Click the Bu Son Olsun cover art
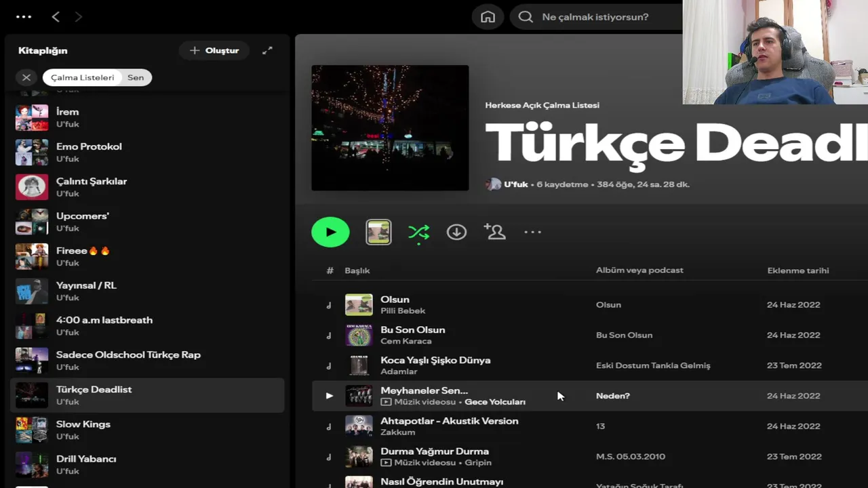 (x=359, y=335)
